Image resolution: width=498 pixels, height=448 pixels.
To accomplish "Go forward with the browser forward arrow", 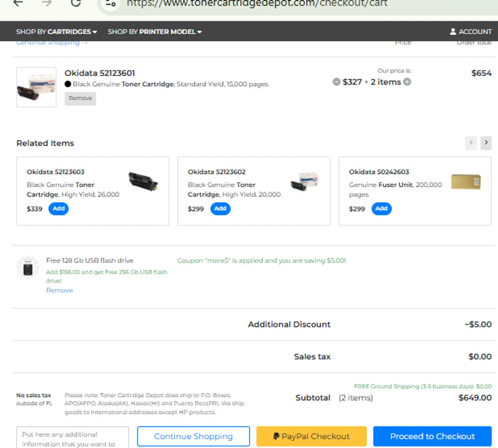I will coord(47,3).
